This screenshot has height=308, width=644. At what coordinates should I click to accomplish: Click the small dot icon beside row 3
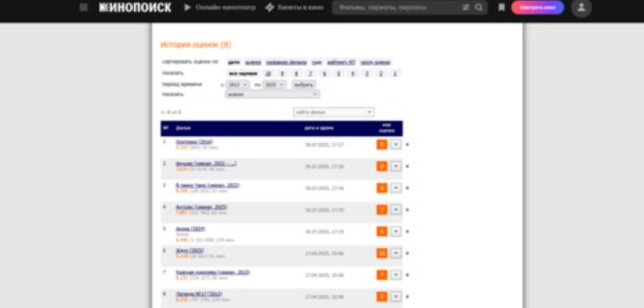point(408,188)
